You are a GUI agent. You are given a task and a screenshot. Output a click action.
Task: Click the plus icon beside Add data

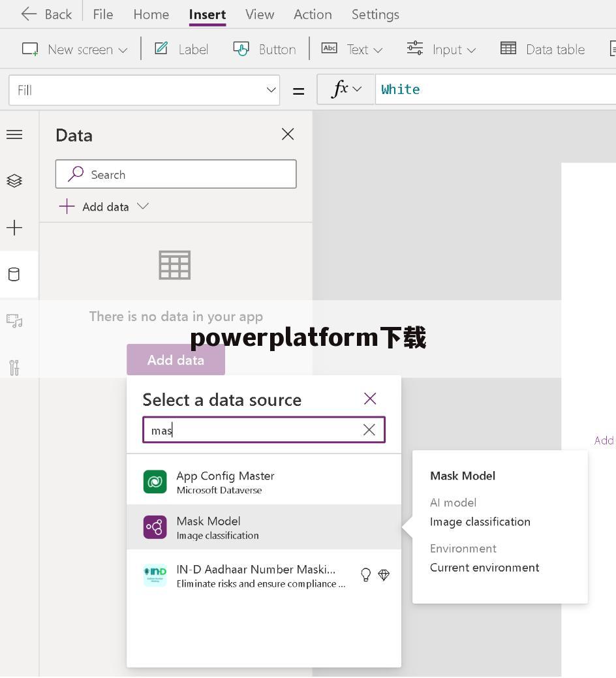pyautogui.click(x=67, y=206)
